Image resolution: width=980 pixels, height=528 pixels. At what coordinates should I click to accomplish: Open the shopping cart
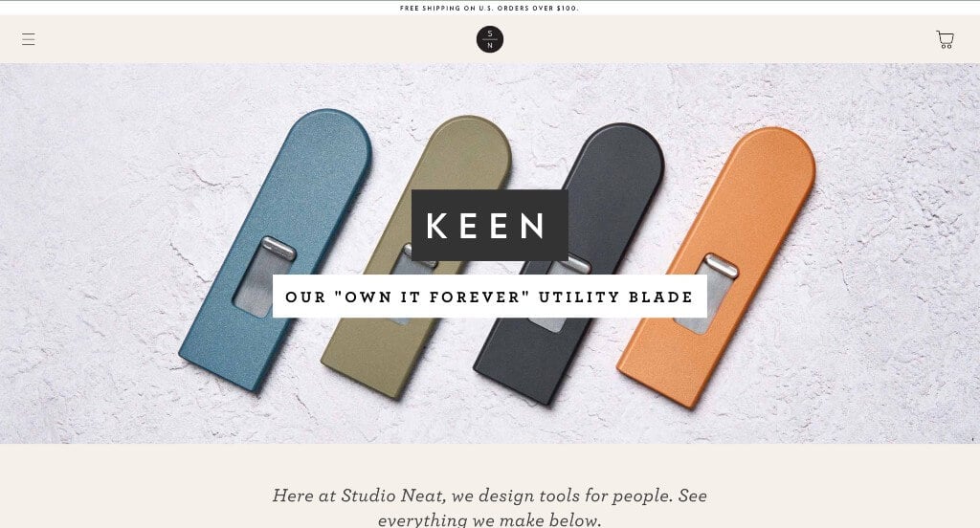(x=945, y=39)
